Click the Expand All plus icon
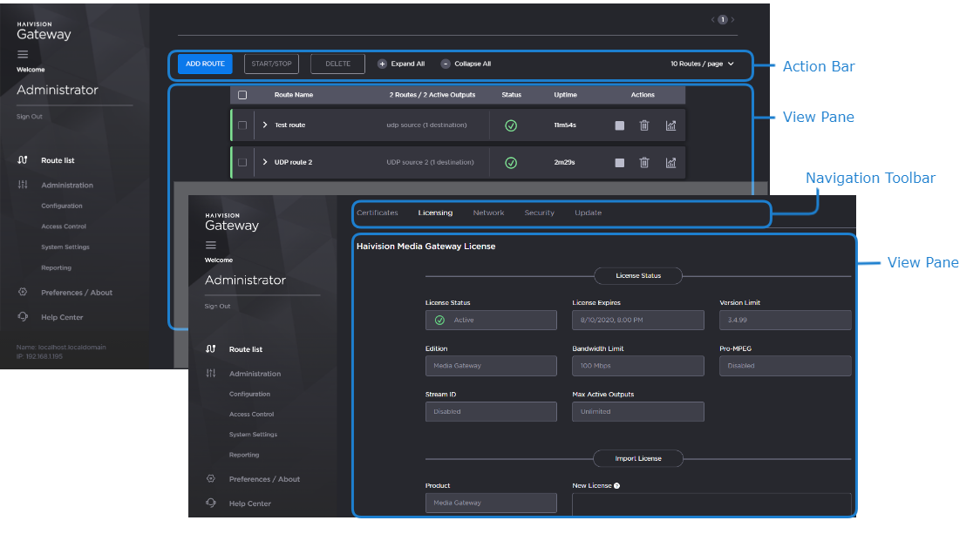 point(382,64)
